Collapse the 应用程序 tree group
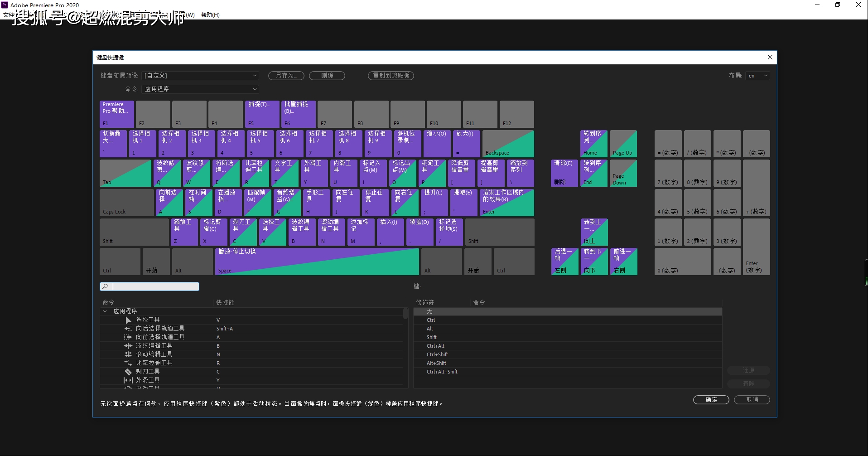Image resolution: width=868 pixels, height=456 pixels. point(105,311)
